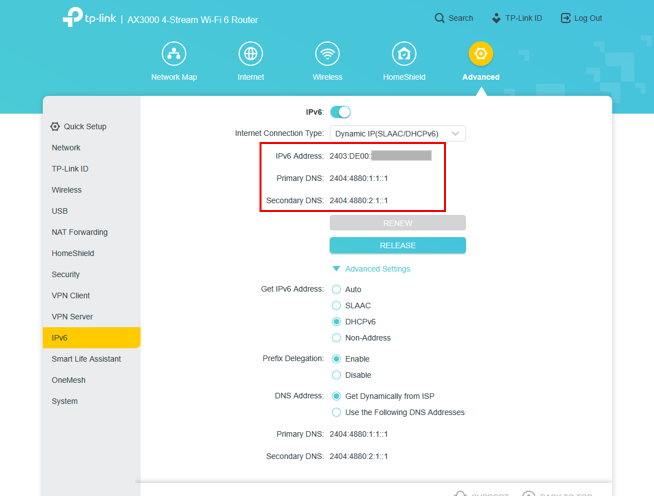Click the Internet globe icon
The height and width of the screenshot is (496, 654).
(251, 54)
